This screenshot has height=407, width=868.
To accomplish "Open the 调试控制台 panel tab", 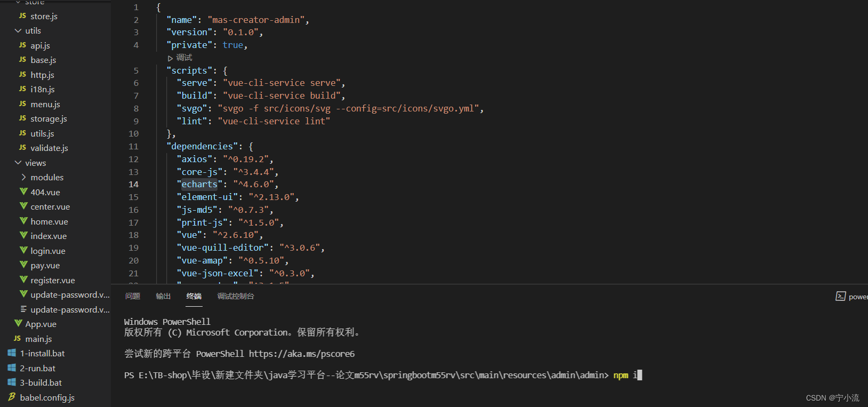I will 236,296.
